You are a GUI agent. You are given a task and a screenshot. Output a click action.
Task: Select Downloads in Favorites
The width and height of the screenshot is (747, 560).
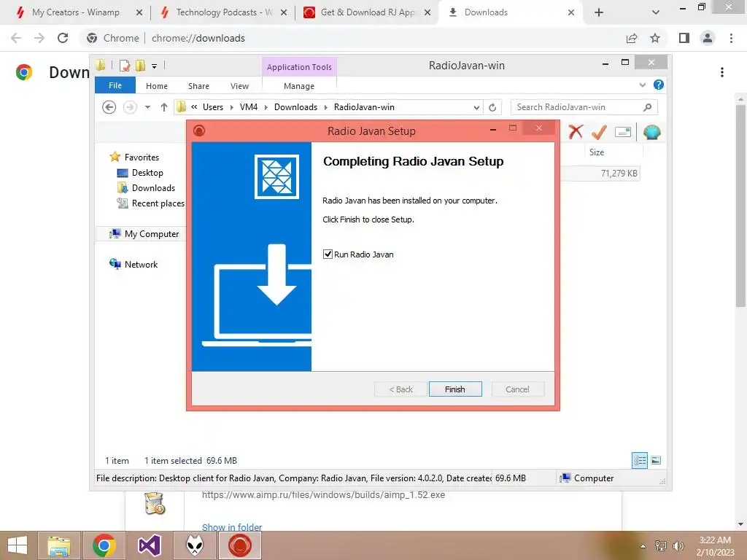click(153, 187)
